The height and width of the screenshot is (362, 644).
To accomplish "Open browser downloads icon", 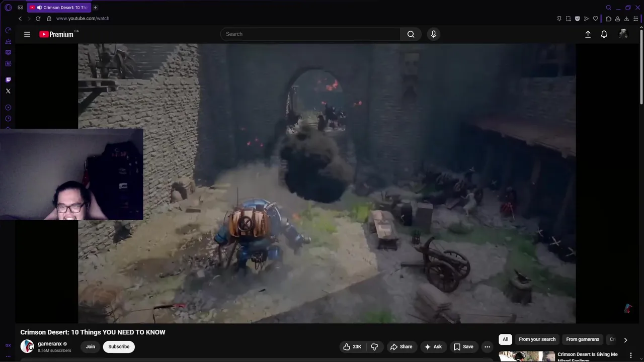I will tap(626, 19).
